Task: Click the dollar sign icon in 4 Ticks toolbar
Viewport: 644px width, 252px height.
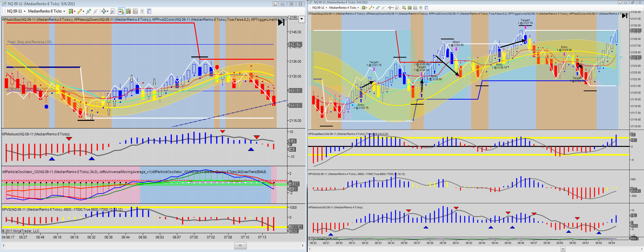Action: coord(421,8)
